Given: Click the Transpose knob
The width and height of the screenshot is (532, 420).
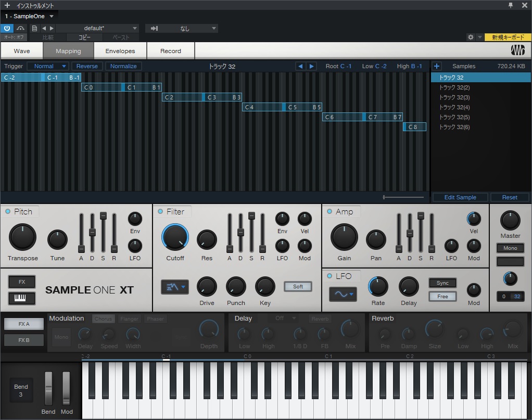Looking at the screenshot, I should [x=22, y=237].
